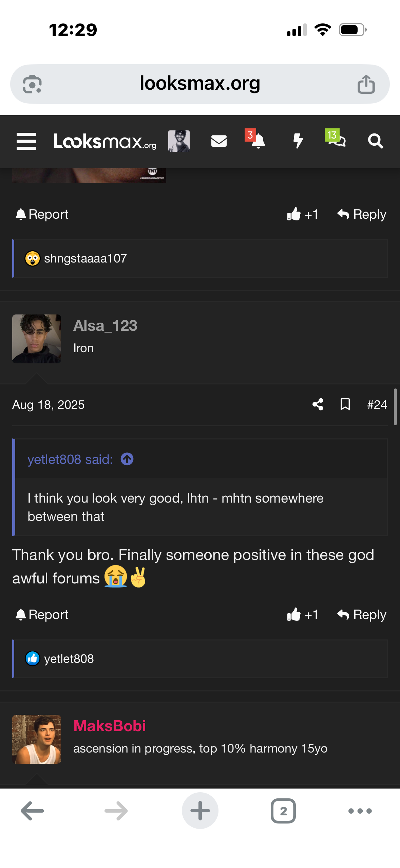Open the browser tab switcher showing 2
Viewport: 400px width, 868px height.
click(x=283, y=811)
